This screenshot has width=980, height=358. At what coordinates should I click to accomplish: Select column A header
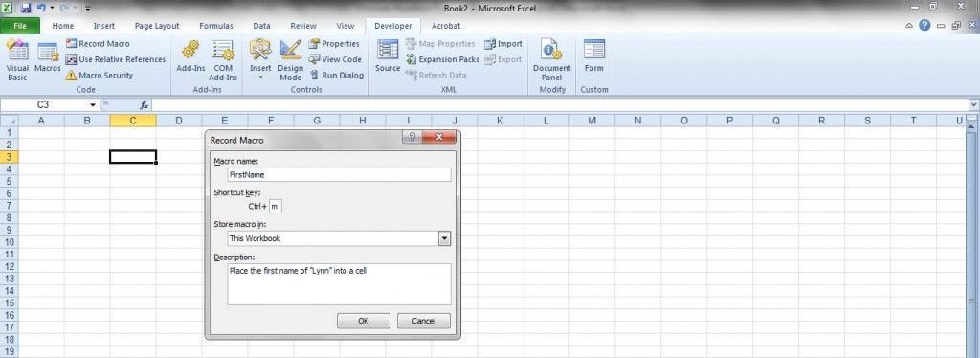coord(41,121)
